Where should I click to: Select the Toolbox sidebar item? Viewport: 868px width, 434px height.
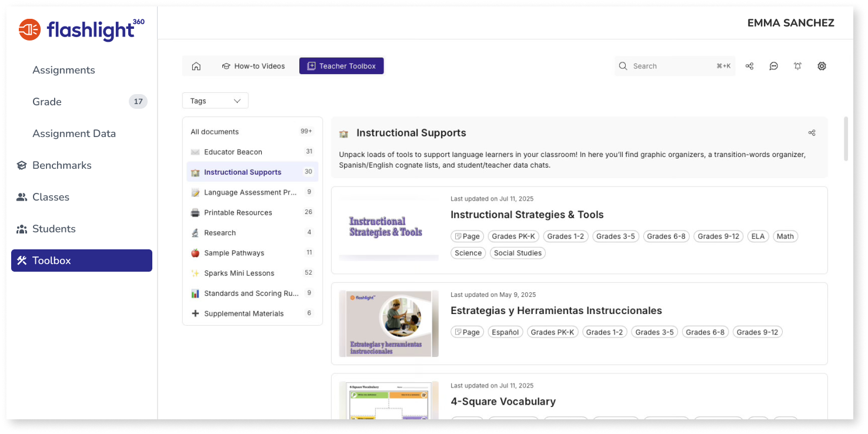click(x=82, y=261)
